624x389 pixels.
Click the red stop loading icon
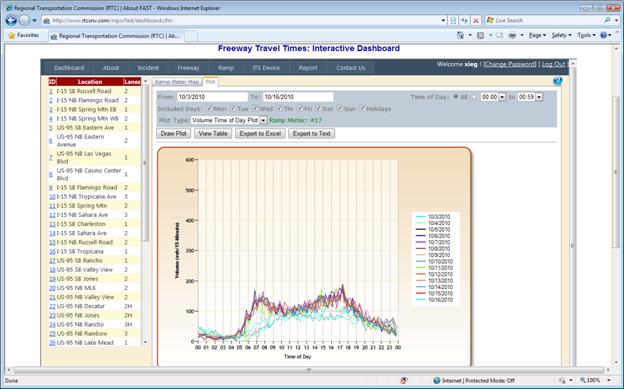476,20
